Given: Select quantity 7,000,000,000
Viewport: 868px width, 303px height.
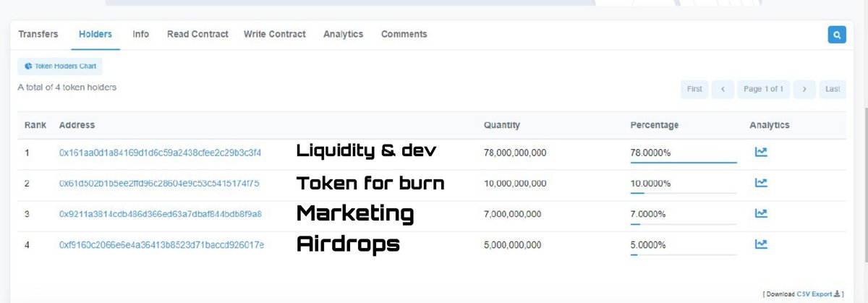Looking at the screenshot, I should click(x=512, y=214).
